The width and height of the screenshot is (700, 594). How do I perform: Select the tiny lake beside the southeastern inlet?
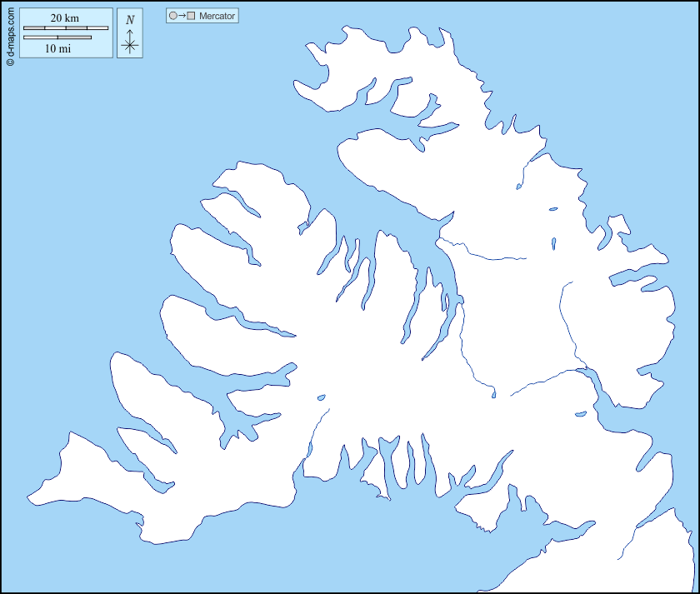(x=581, y=413)
